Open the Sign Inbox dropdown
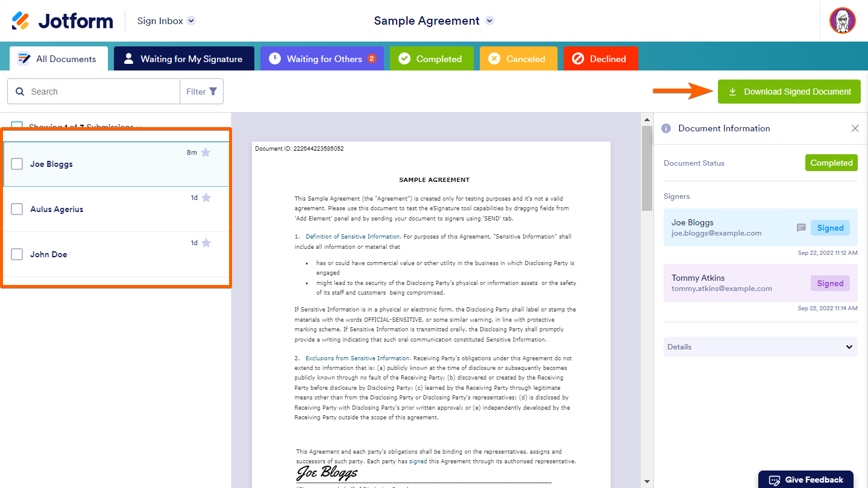This screenshot has width=868, height=488. pyautogui.click(x=166, y=20)
